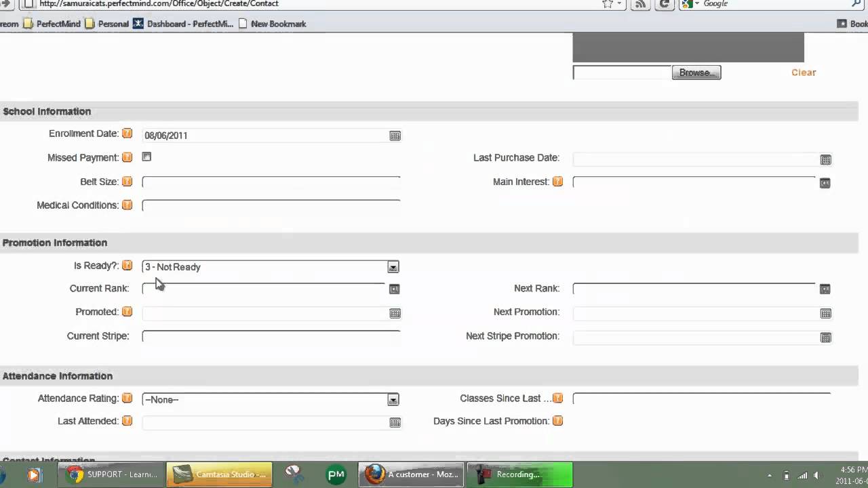Open Next Rank lookup icon
868x488 pixels.
coord(825,289)
